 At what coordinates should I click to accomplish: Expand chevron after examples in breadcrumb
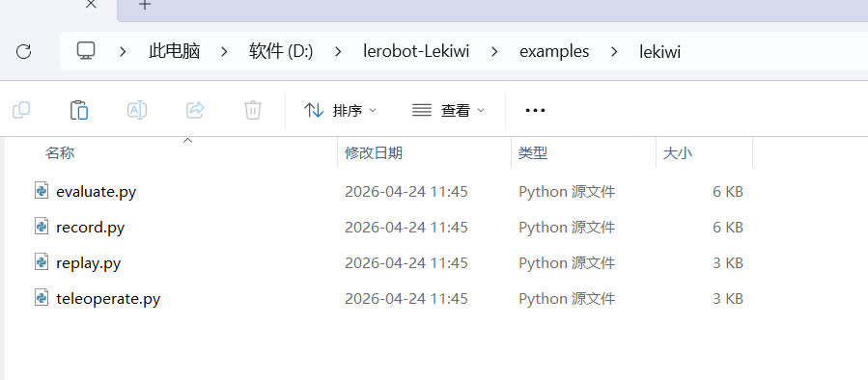(614, 52)
